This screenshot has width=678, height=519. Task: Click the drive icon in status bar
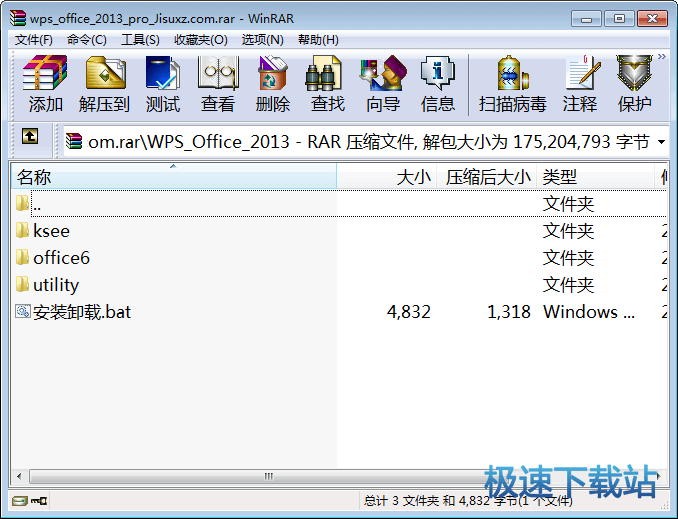pos(19,501)
